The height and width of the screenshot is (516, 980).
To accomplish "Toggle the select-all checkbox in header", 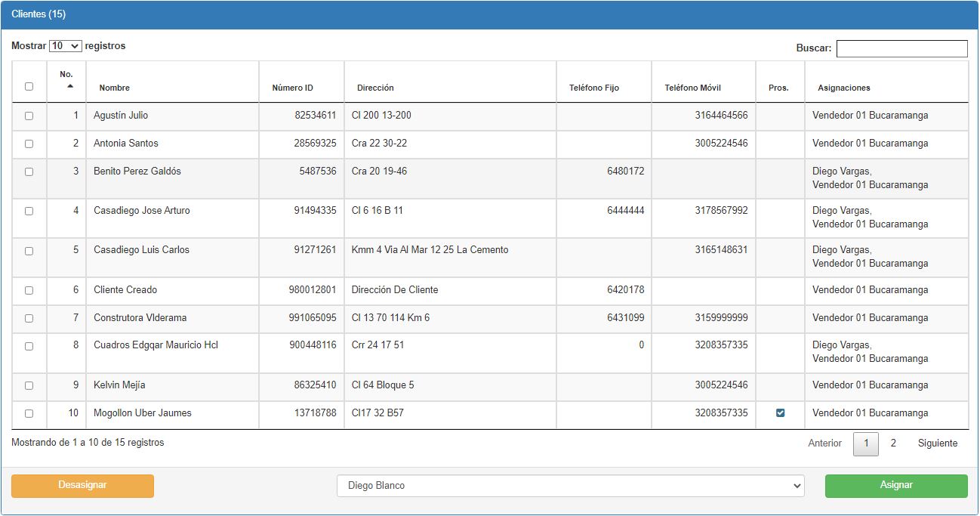I will tap(29, 86).
